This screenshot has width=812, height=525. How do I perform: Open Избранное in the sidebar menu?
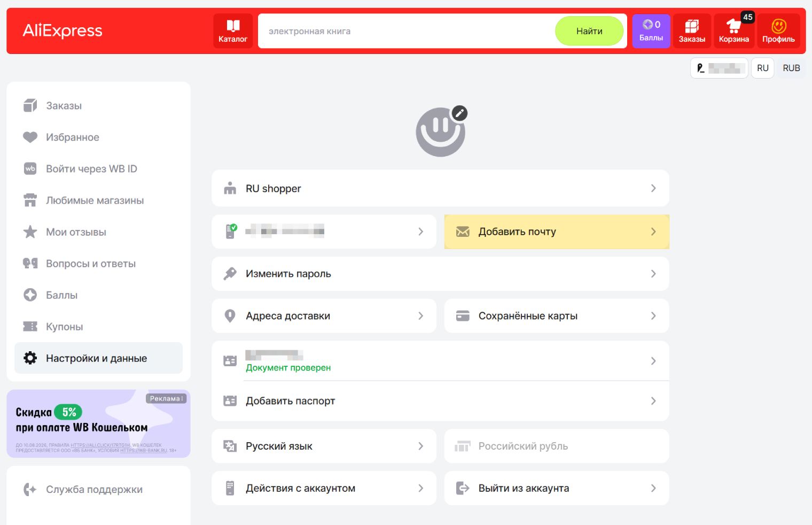(98, 137)
